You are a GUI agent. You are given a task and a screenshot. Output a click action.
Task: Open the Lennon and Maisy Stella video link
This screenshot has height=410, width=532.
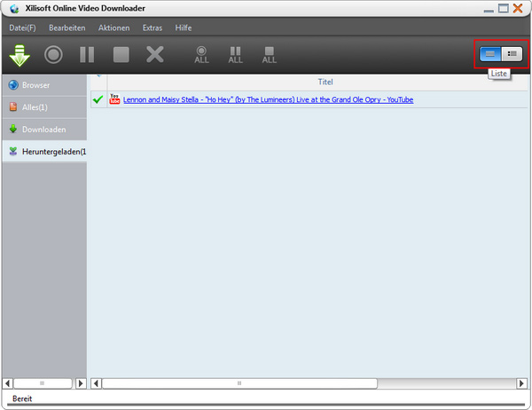[268, 100]
